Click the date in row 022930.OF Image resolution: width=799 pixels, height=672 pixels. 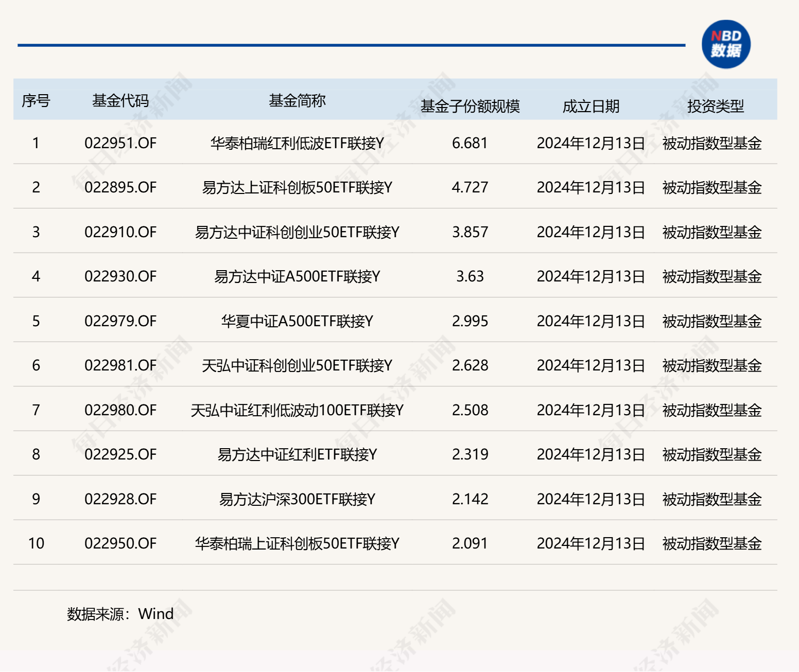pyautogui.click(x=591, y=276)
